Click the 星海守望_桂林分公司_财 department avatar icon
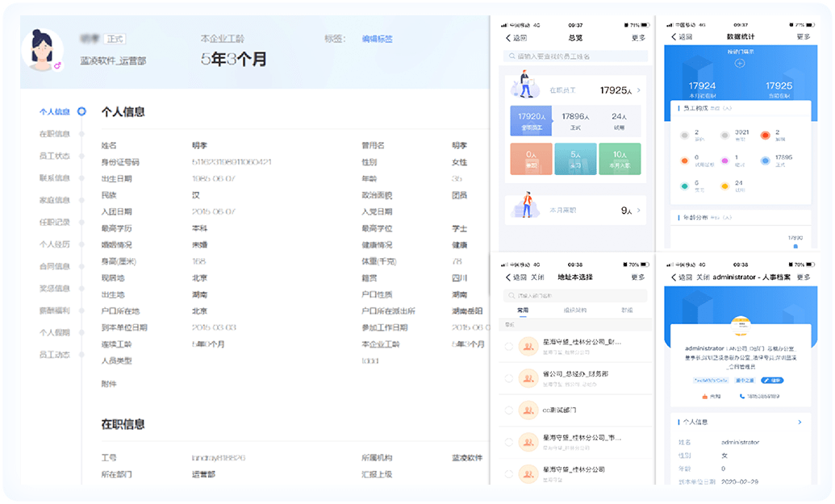Image resolution: width=835 pixels, height=504 pixels. [x=528, y=346]
